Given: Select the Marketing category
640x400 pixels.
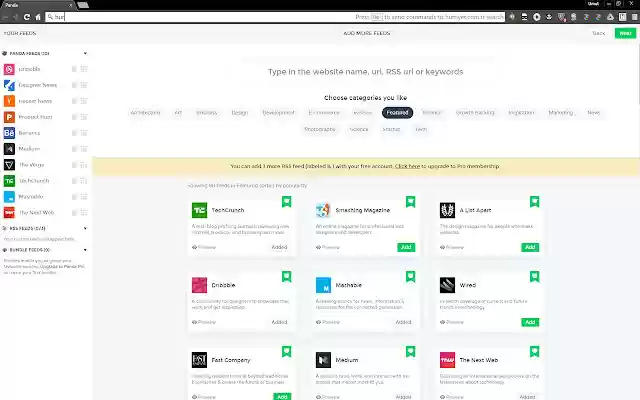Looking at the screenshot, I should (x=561, y=113).
